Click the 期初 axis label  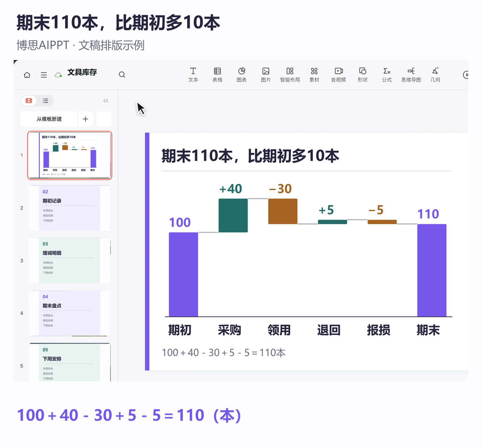(x=180, y=330)
